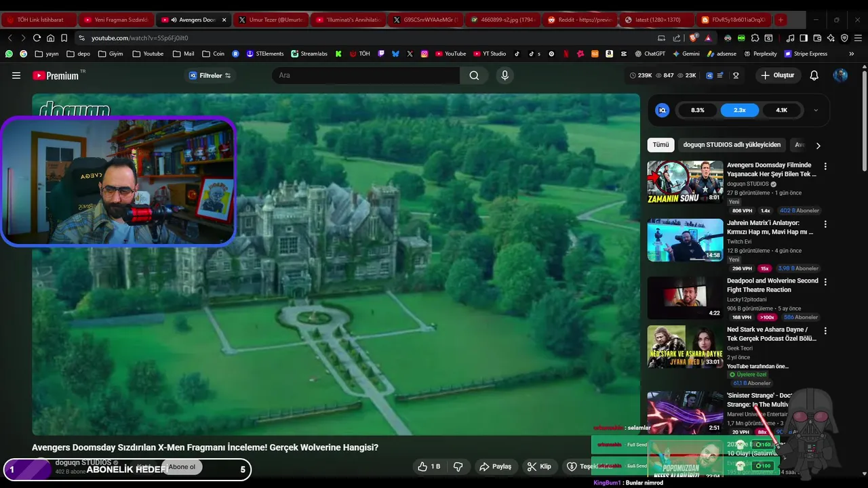
Task: Click the Paylaş share button
Action: [495, 466]
